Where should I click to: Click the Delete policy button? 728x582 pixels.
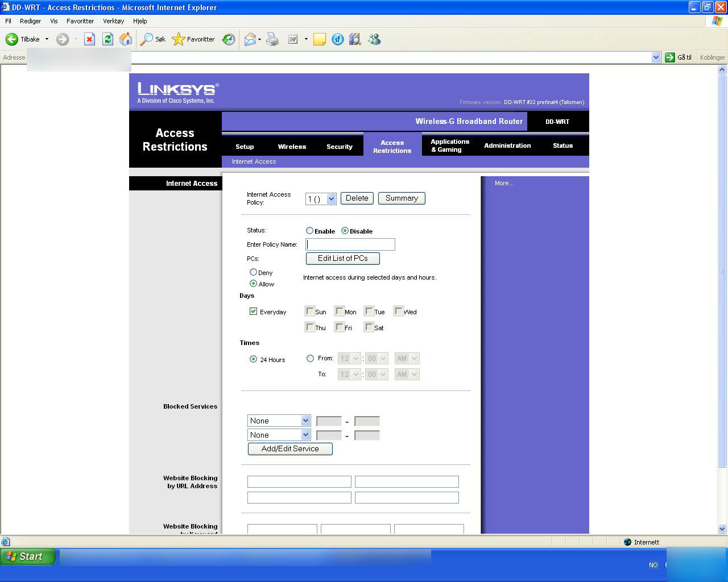tap(357, 198)
